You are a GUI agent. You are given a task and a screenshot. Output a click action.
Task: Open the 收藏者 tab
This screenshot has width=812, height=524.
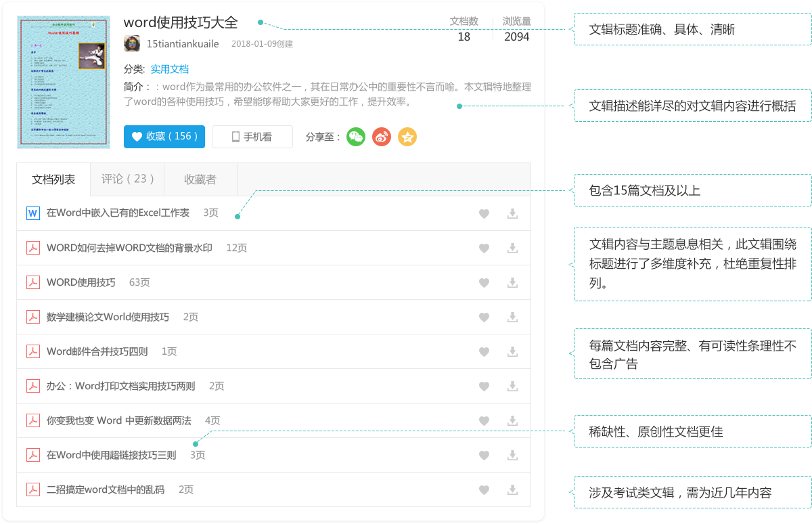(x=200, y=179)
